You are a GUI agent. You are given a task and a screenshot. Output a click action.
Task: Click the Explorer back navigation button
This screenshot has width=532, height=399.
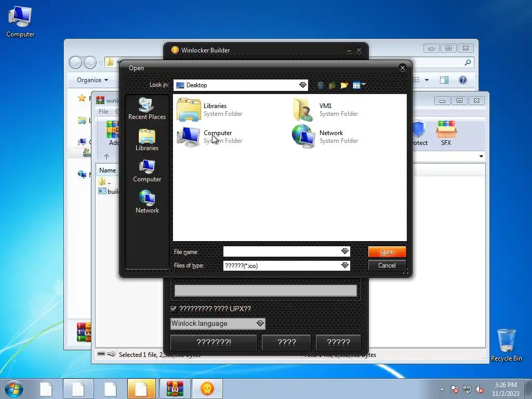[75, 62]
